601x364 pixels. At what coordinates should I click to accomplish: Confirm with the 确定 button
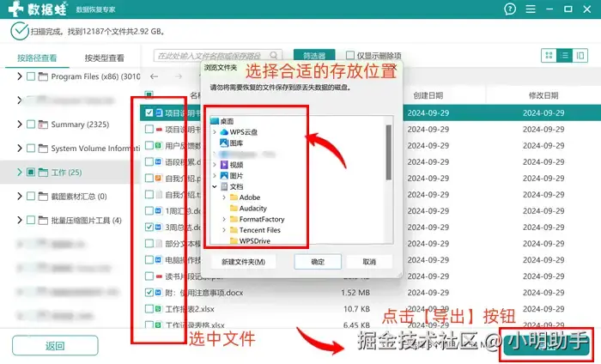click(x=318, y=262)
